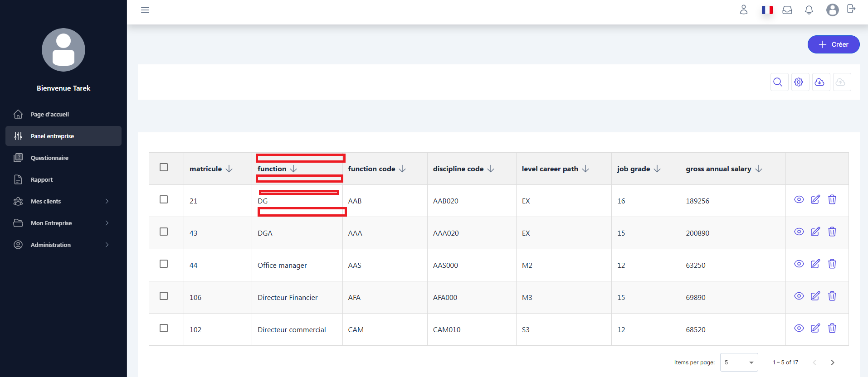
Task: Go to Rapport in the sidebar
Action: click(x=42, y=179)
